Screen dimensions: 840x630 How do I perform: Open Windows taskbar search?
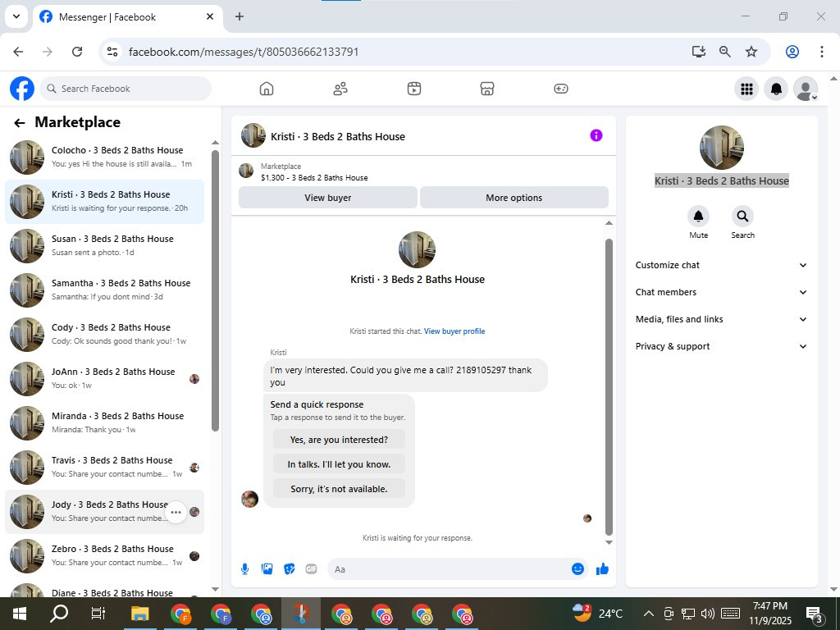tap(59, 614)
